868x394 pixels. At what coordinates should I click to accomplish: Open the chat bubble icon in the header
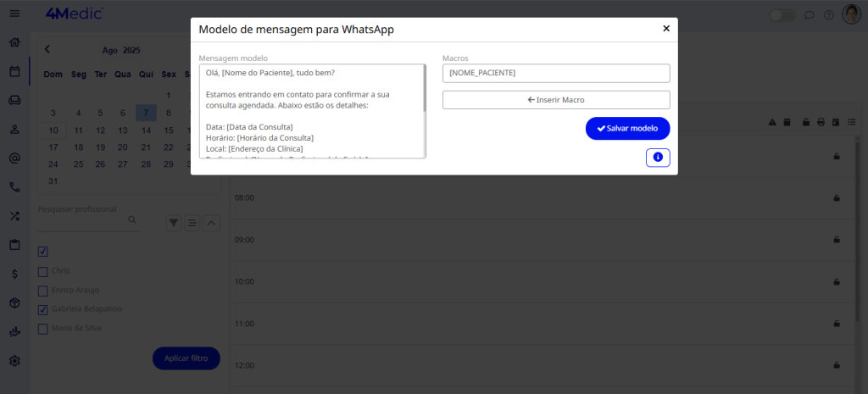809,15
